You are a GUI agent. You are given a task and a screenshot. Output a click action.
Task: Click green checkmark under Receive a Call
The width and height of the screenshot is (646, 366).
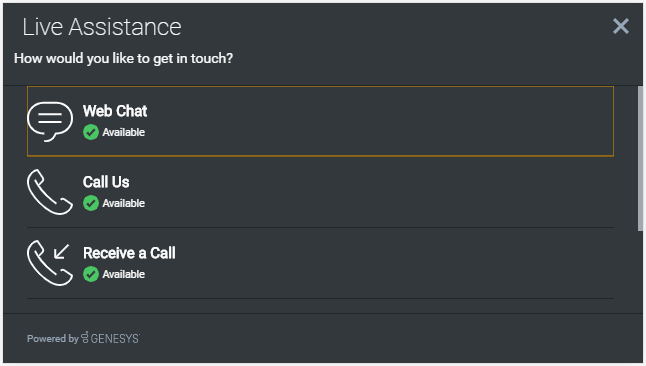click(x=91, y=274)
